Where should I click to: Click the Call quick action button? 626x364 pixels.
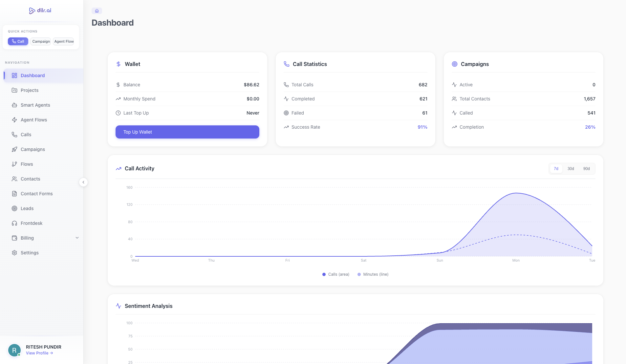click(x=18, y=41)
